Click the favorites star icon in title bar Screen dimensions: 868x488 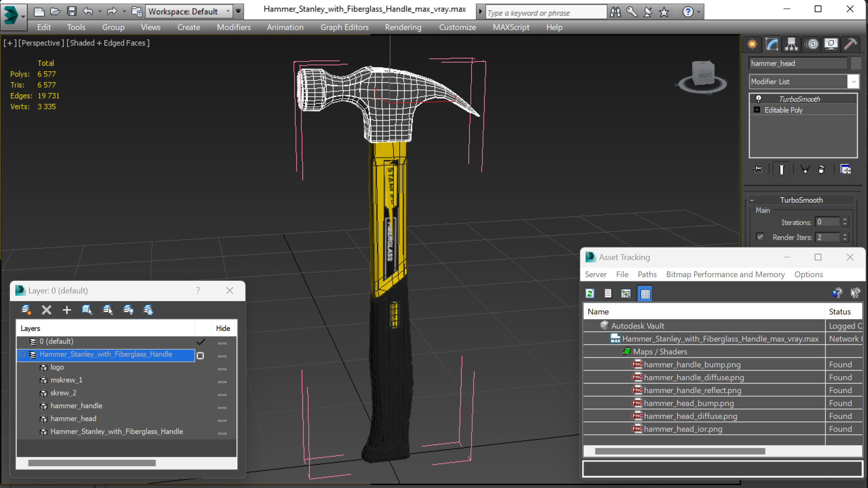coord(664,12)
